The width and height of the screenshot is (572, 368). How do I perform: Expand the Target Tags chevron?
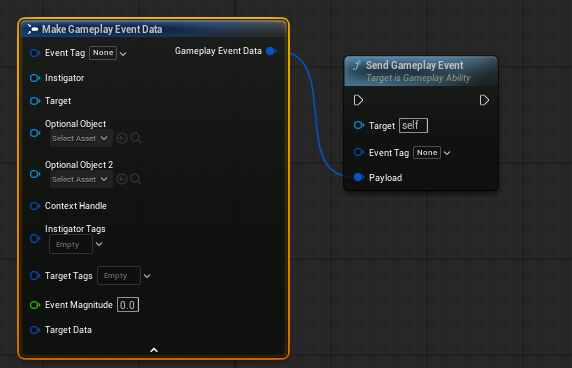(147, 276)
